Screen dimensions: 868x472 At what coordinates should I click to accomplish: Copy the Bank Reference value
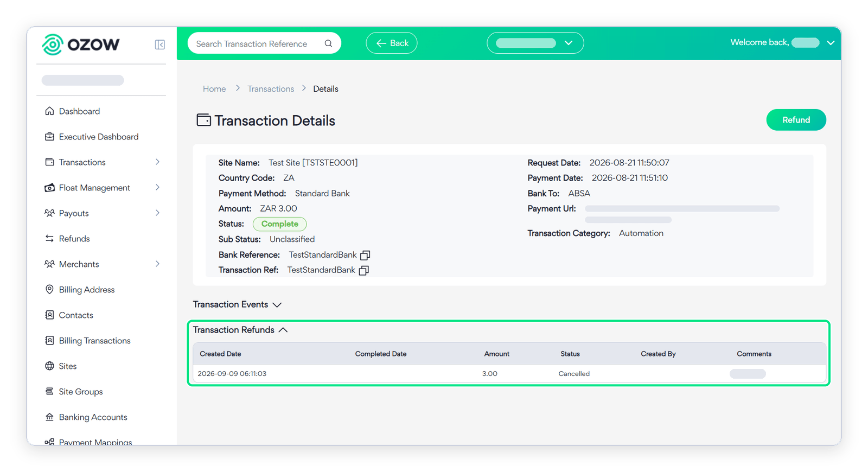366,255
